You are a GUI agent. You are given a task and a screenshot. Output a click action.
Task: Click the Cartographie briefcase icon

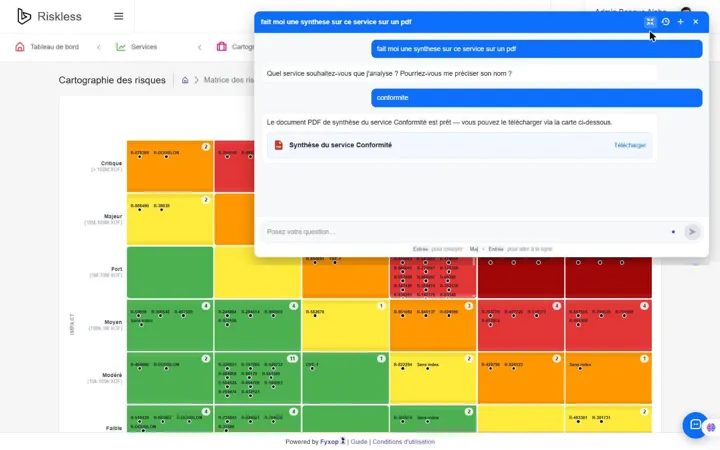point(222,46)
